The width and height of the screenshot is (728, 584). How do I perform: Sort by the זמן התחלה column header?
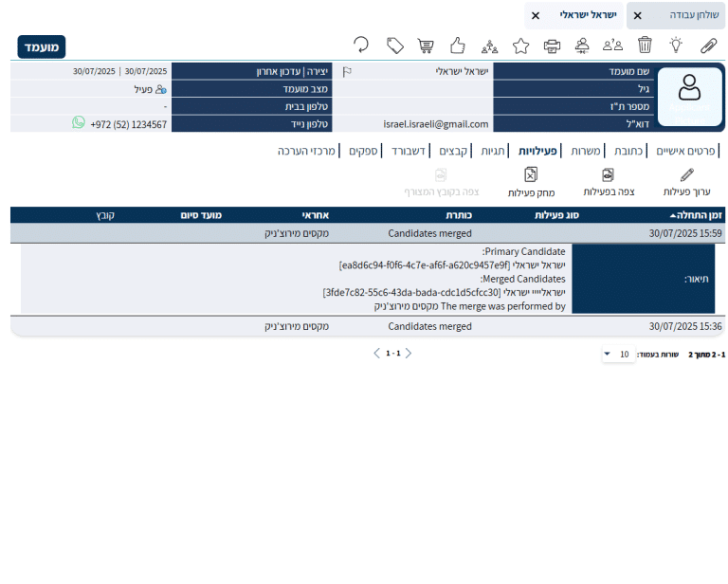[690, 215]
